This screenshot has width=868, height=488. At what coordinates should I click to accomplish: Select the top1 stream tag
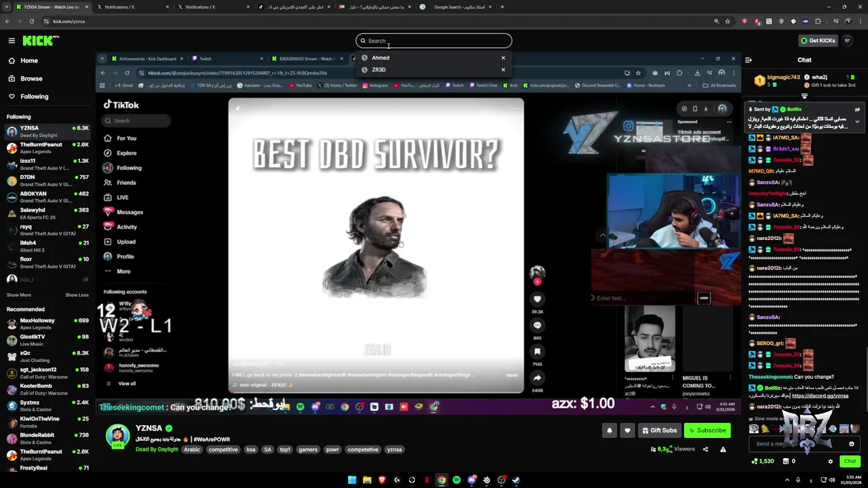(285, 449)
